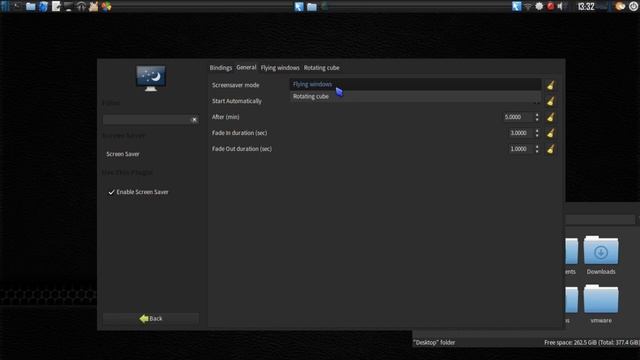Switch to the cursor-icon window in panel taskbar
This screenshot has height=360, width=640.
click(299, 7)
